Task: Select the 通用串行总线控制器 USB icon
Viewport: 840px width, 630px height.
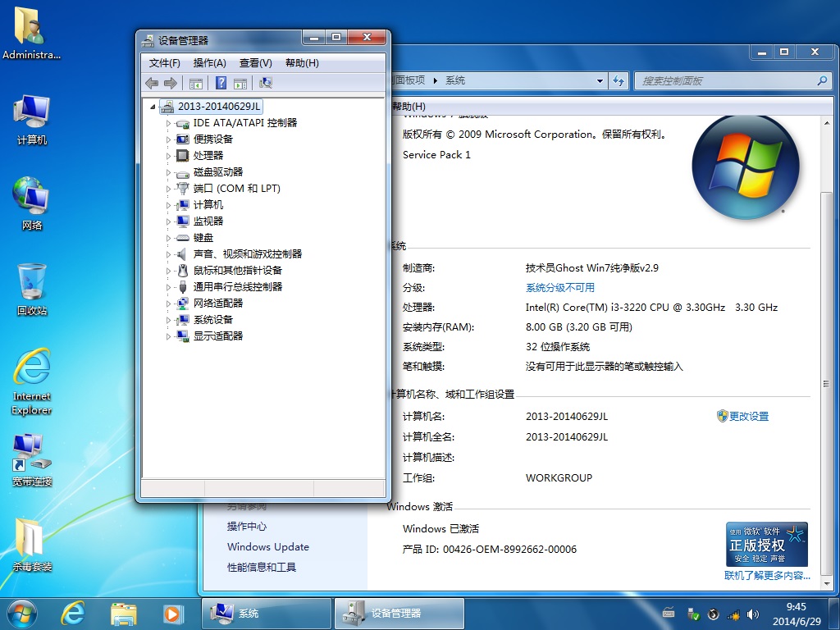Action: [x=183, y=287]
